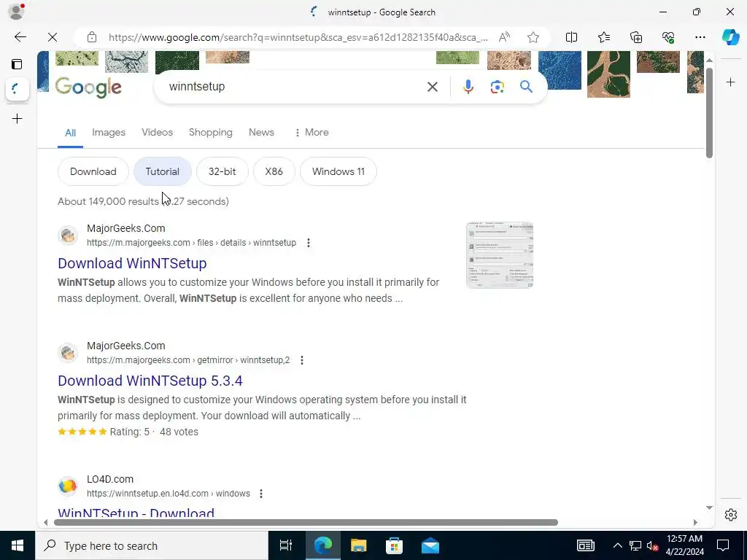Open the LO4D WinNTSetup - Download result
Screen dimensions: 747x560
[136, 513]
